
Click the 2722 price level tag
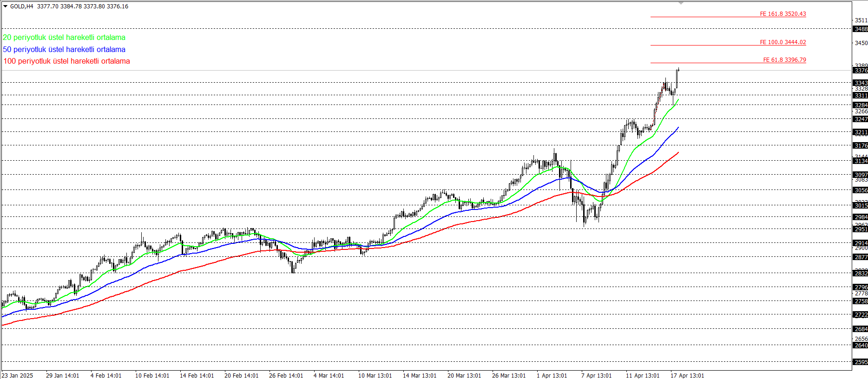861,315
